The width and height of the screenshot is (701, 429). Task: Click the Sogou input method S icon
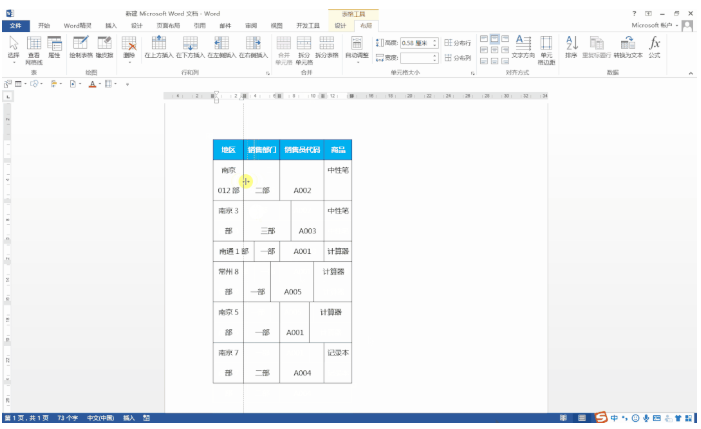point(601,417)
